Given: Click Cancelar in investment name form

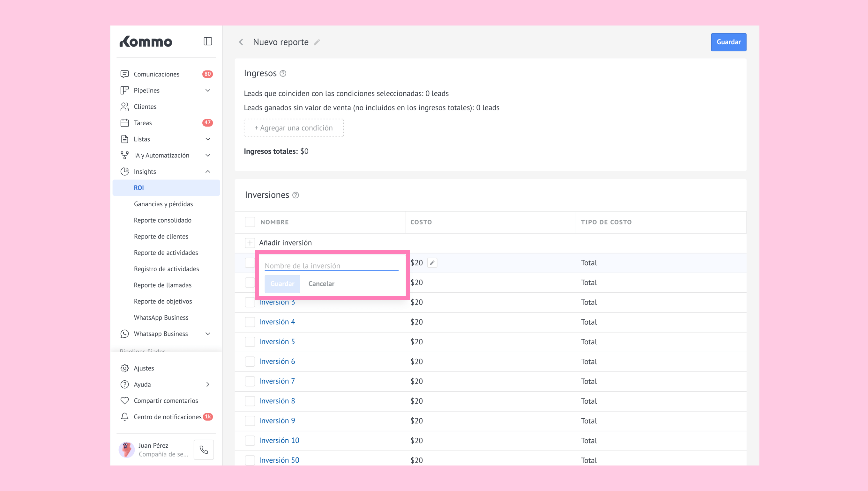Looking at the screenshot, I should coord(321,284).
